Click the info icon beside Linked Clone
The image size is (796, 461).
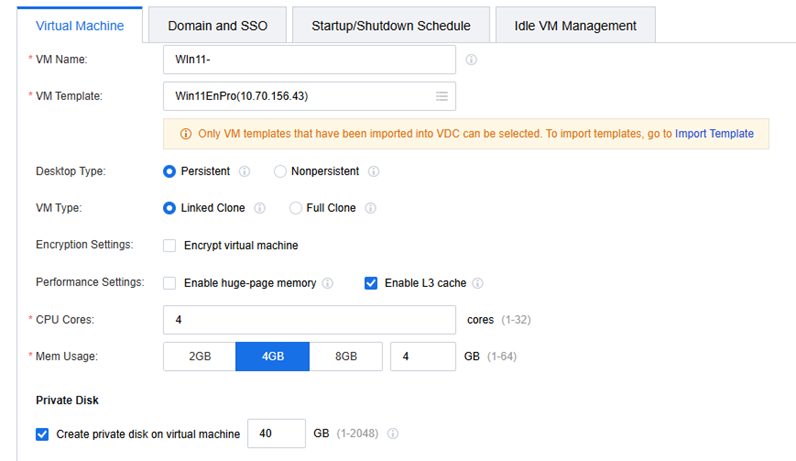260,209
